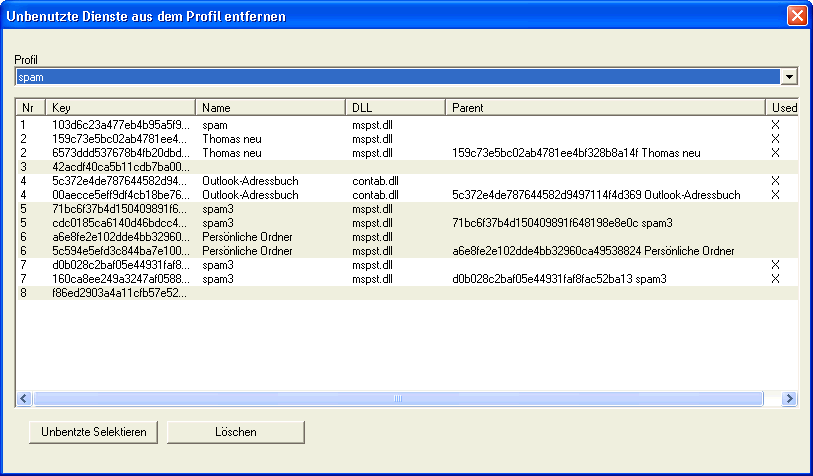Image resolution: width=813 pixels, height=476 pixels.
Task: Select row with key 00aecce5eff9df4cb18be76...
Action: [407, 195]
